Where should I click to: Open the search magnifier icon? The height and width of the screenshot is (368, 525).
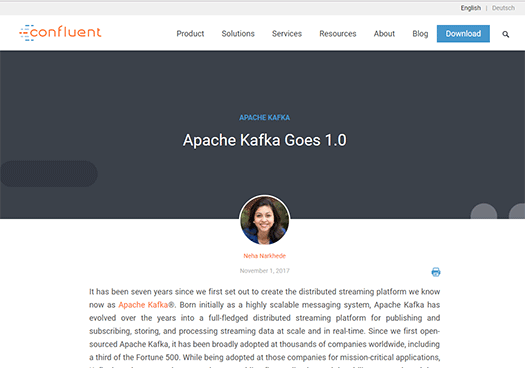tap(506, 34)
